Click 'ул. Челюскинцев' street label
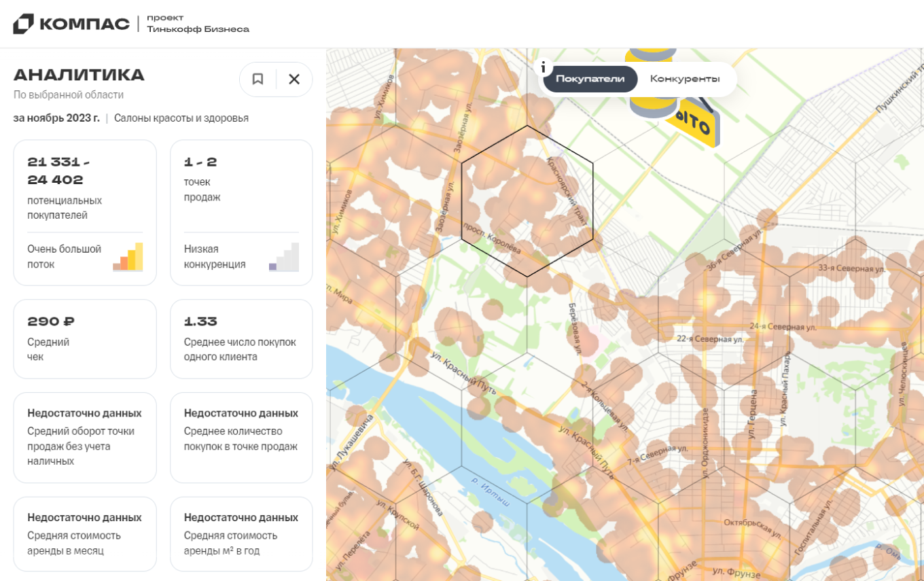Viewport: 924px width, 581px height. pos(904,374)
